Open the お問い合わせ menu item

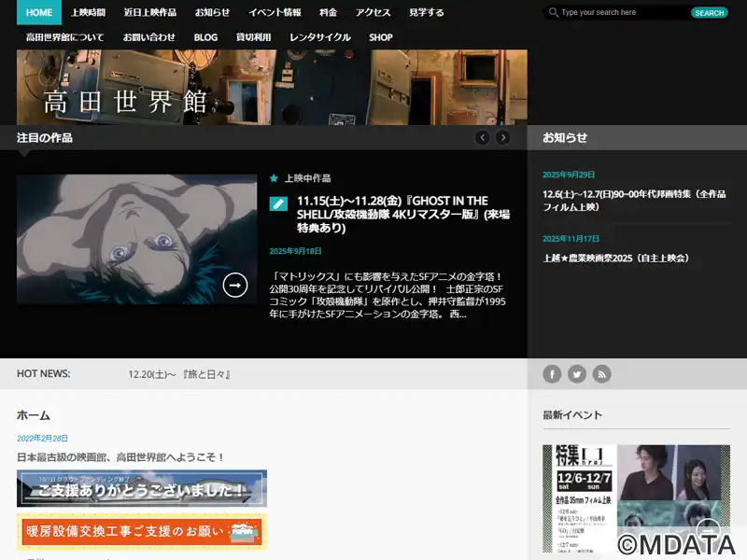(x=149, y=37)
